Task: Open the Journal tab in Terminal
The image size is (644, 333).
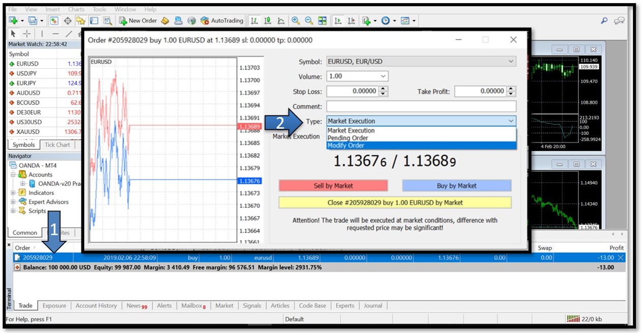Action: (x=373, y=306)
